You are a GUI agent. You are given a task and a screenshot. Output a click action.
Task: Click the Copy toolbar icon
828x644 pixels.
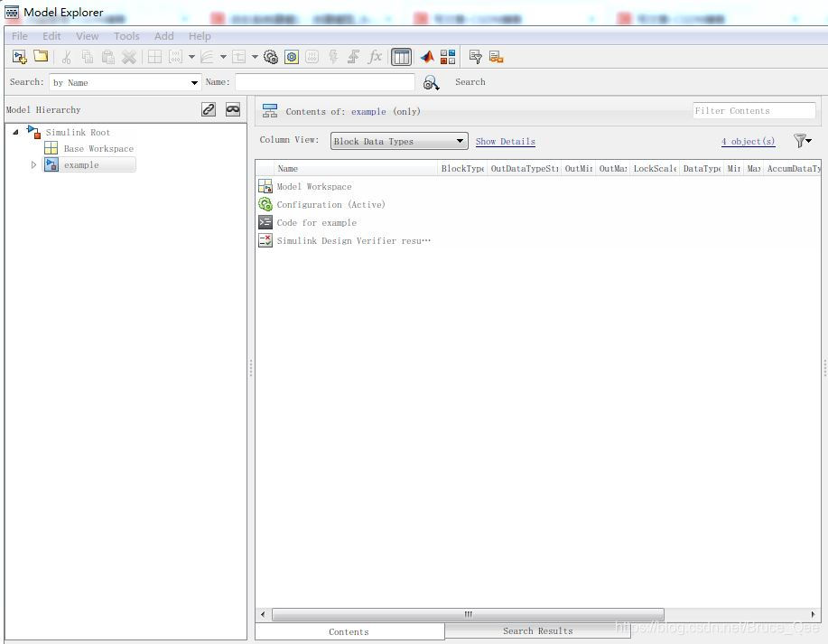point(87,57)
